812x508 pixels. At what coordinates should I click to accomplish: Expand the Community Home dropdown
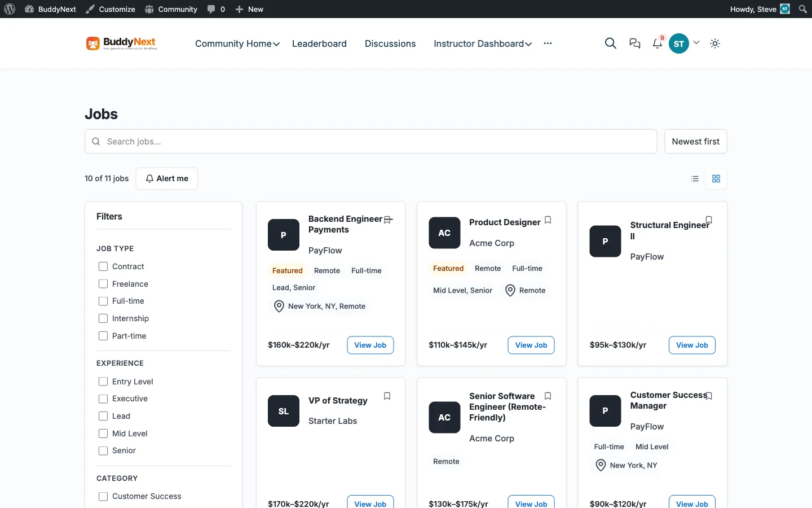point(237,43)
